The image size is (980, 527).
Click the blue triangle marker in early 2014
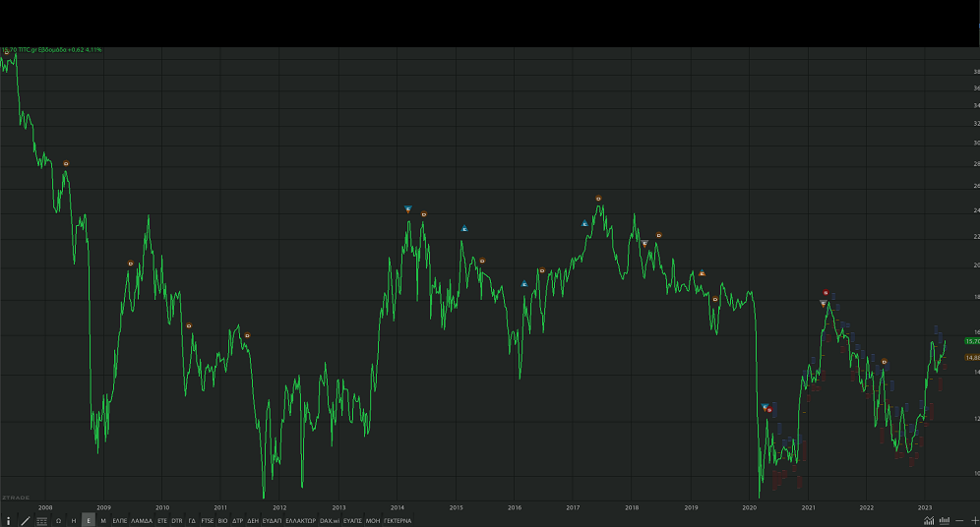tap(408, 209)
